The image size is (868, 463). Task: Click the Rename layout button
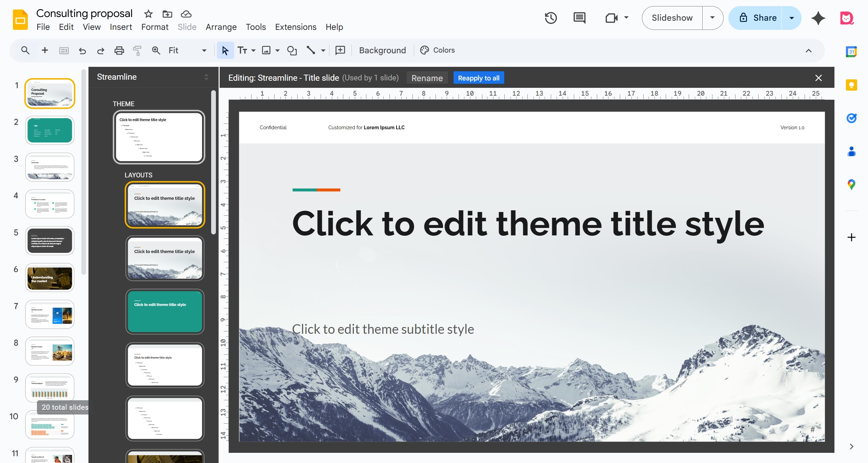click(x=427, y=78)
